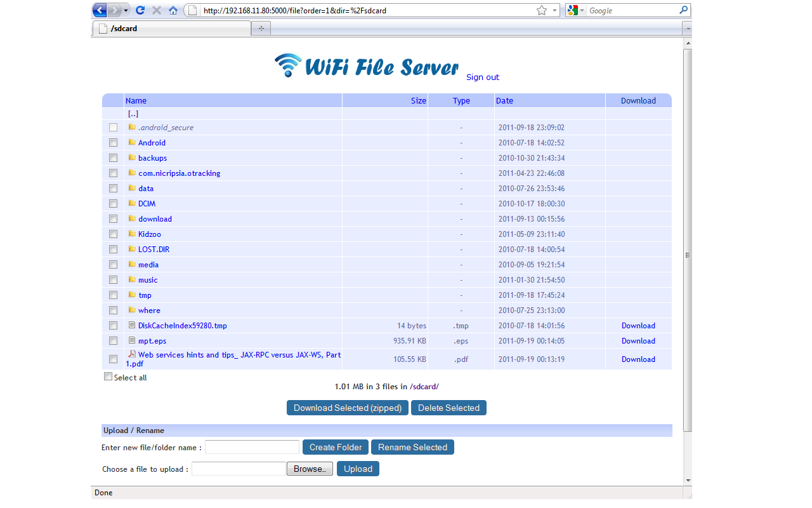Check the box beside the download folder
The width and height of the screenshot is (812, 508).
113,218
